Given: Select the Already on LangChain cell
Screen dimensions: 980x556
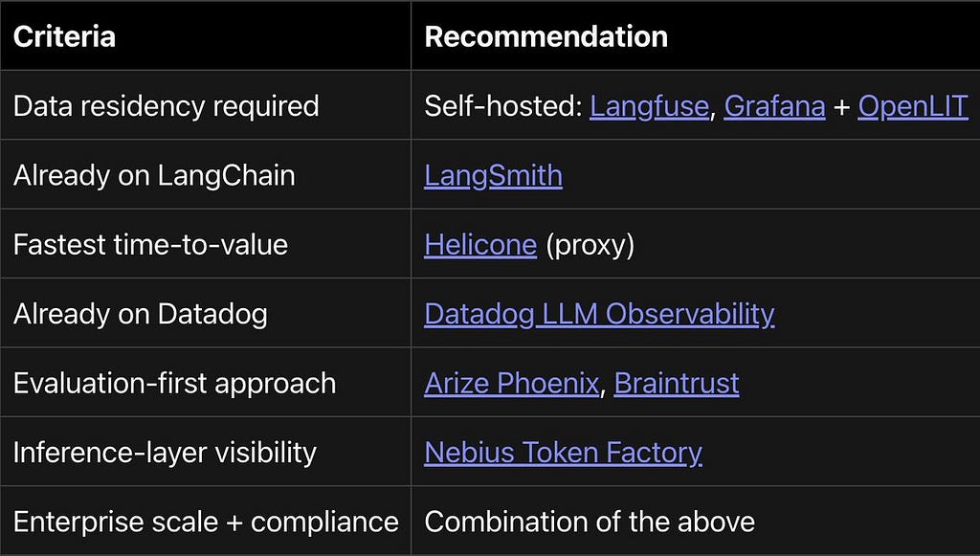Looking at the screenshot, I should [206, 174].
